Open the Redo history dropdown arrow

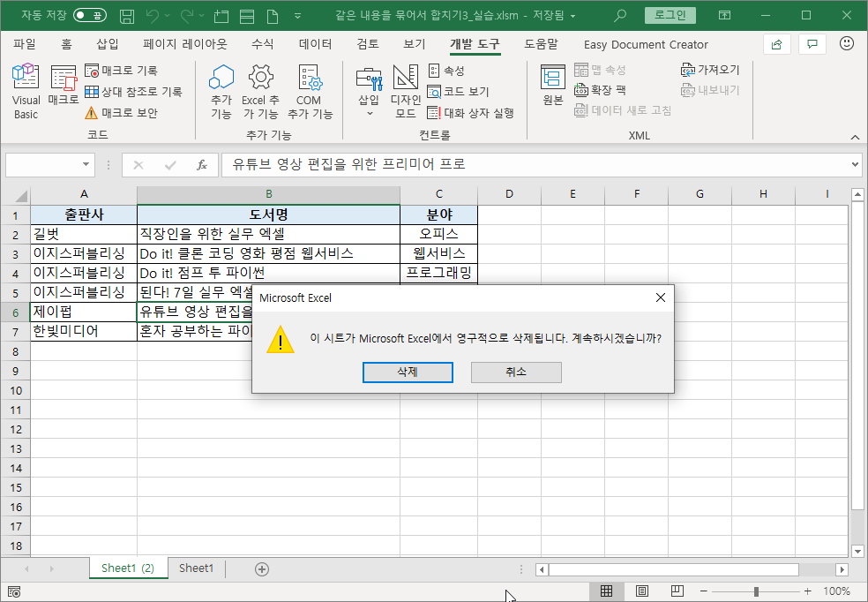pyautogui.click(x=201, y=16)
